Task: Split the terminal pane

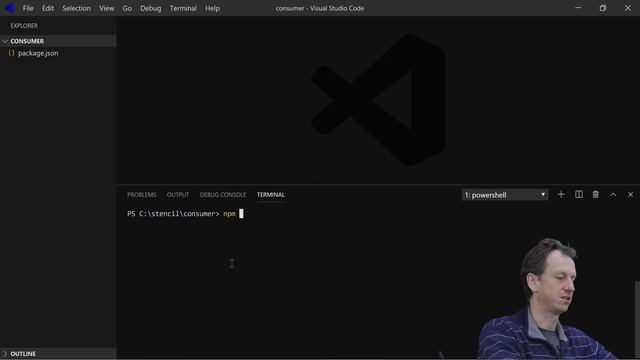Action: [579, 195]
